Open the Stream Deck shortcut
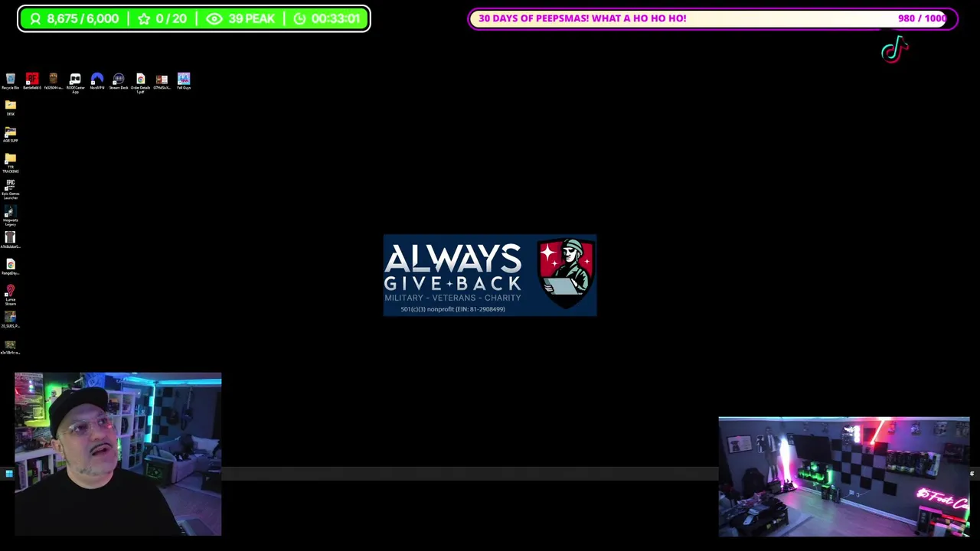980x551 pixels. pyautogui.click(x=119, y=81)
